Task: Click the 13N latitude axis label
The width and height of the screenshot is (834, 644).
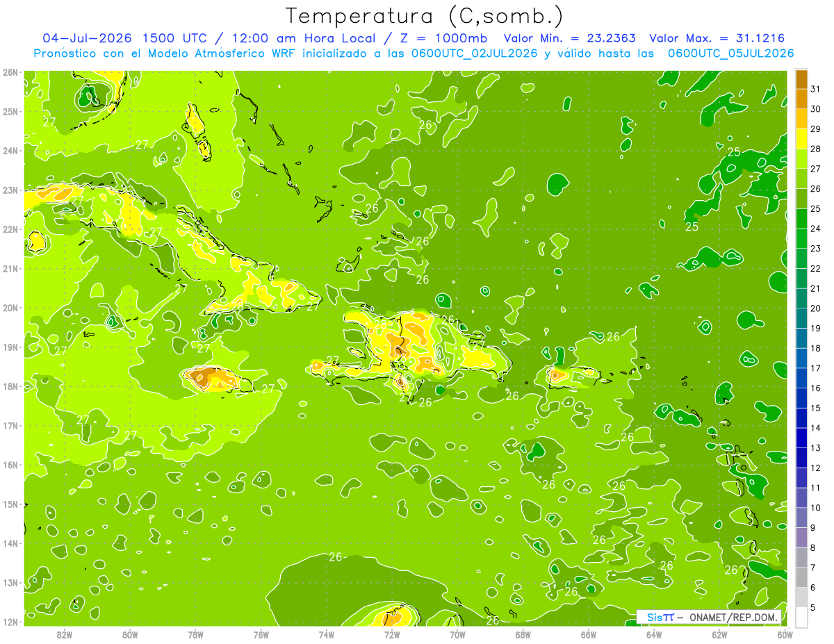Action: click(10, 582)
